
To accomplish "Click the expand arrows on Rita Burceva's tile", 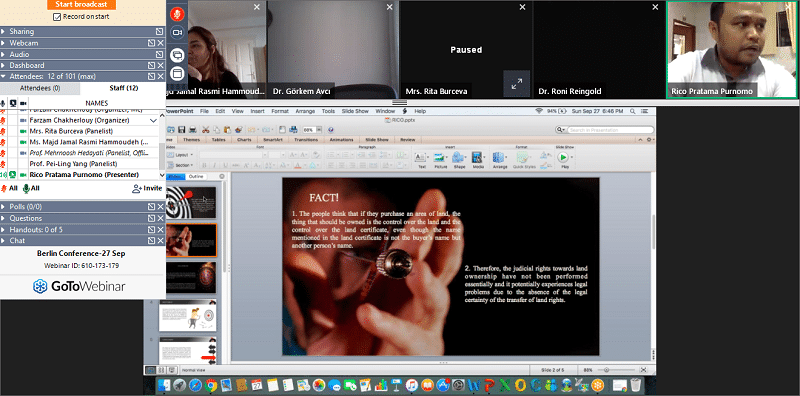I will (x=516, y=84).
